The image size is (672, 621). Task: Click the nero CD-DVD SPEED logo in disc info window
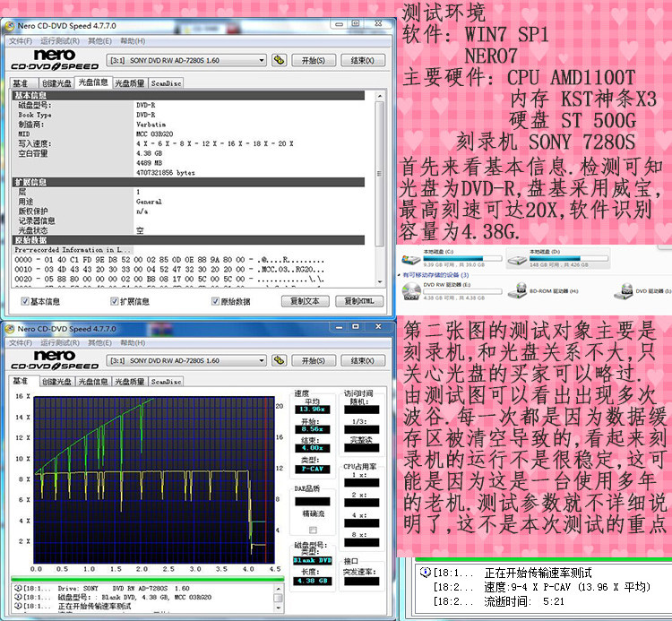pos(55,60)
